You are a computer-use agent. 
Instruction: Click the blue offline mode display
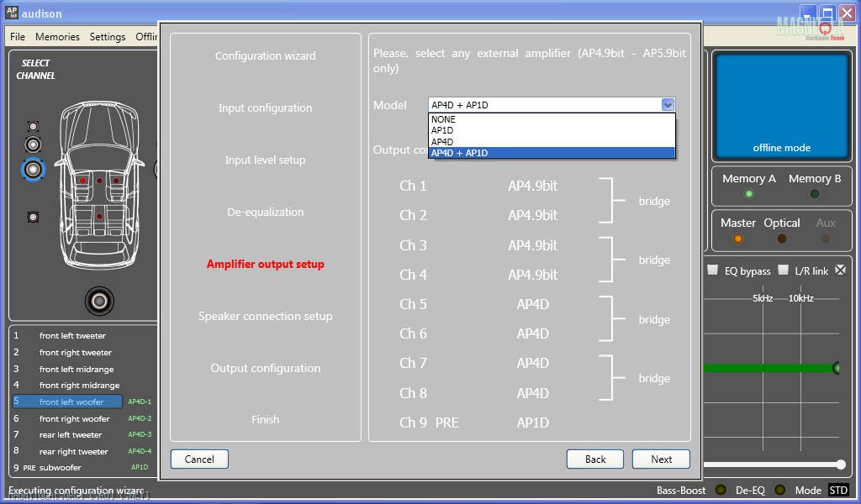[x=781, y=106]
